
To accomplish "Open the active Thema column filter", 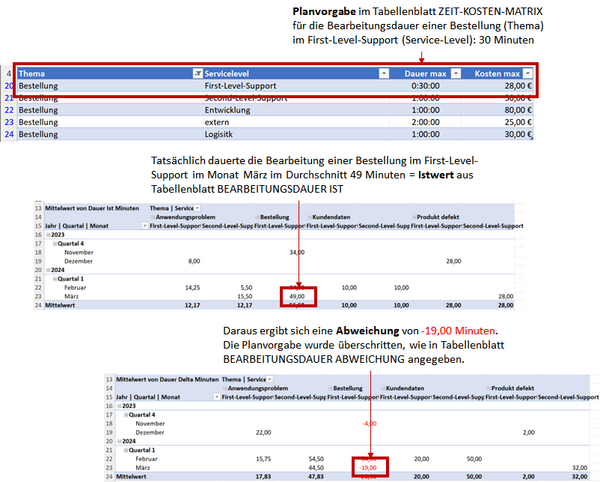I will (197, 73).
